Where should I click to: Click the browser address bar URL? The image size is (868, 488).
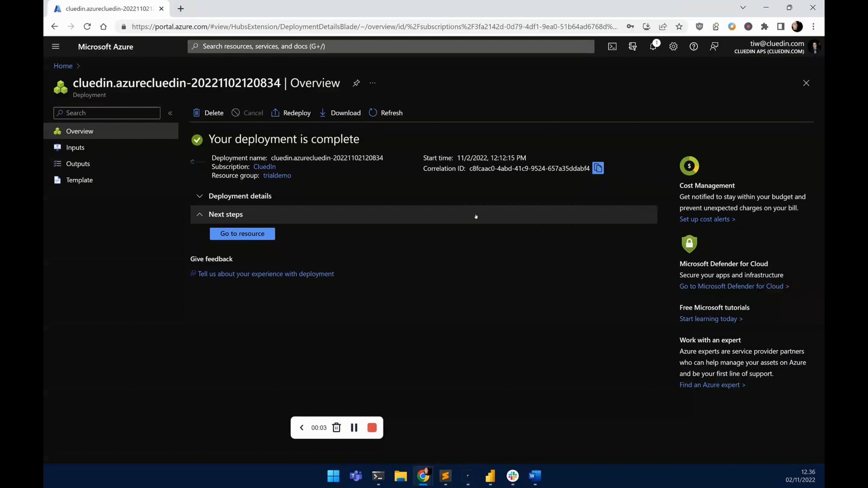pos(374,26)
